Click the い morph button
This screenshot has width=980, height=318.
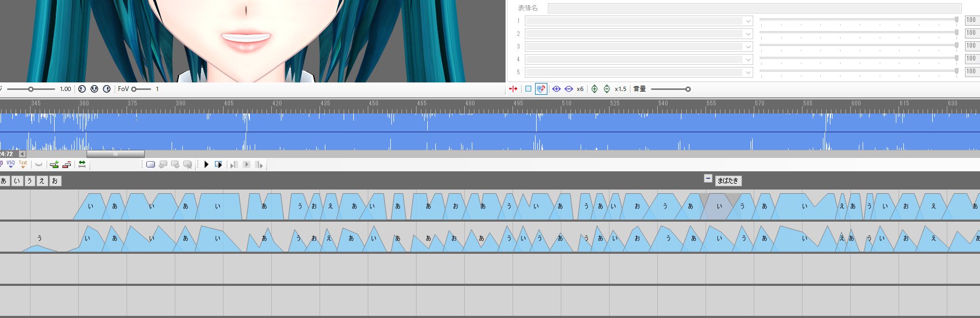coord(17,181)
